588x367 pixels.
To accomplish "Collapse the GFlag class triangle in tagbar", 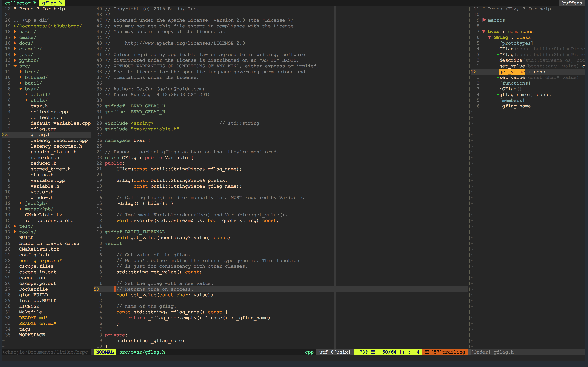I will tap(489, 37).
